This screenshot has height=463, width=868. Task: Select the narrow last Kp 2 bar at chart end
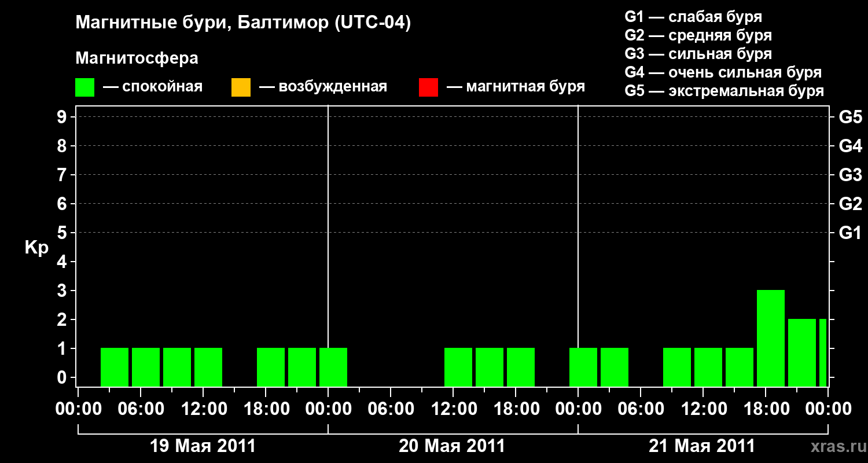point(823,352)
